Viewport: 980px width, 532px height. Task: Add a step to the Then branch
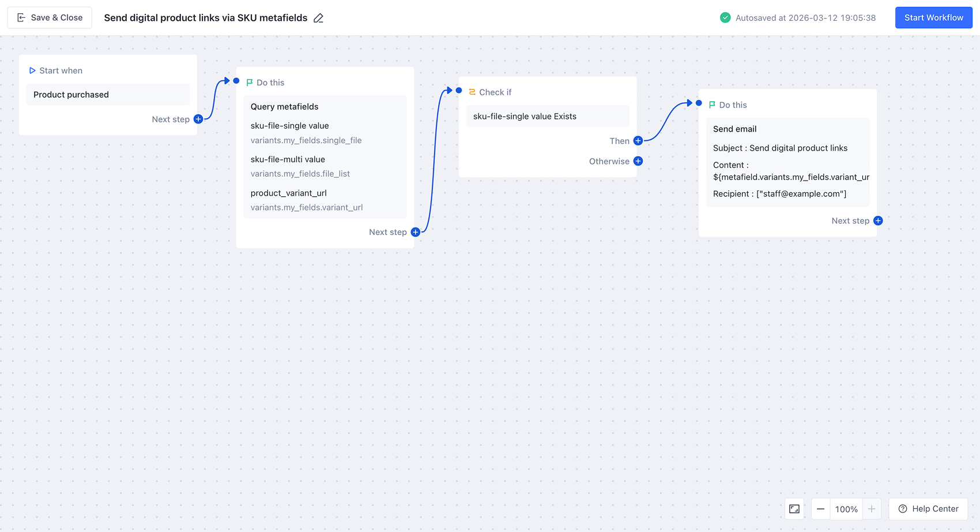(x=638, y=140)
